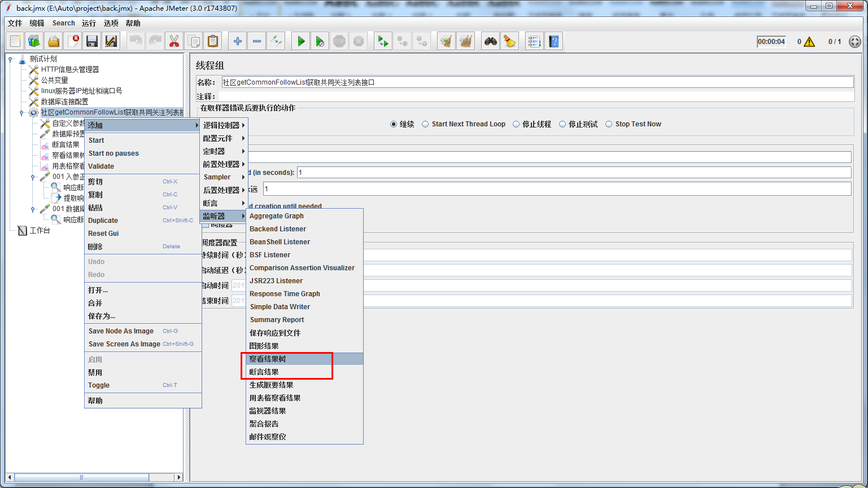
Task: Click the 注释 comments input field
Action: point(537,96)
